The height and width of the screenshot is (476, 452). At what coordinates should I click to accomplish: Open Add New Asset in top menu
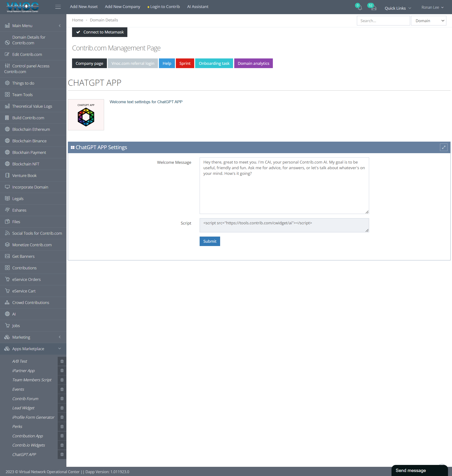pos(84,7)
